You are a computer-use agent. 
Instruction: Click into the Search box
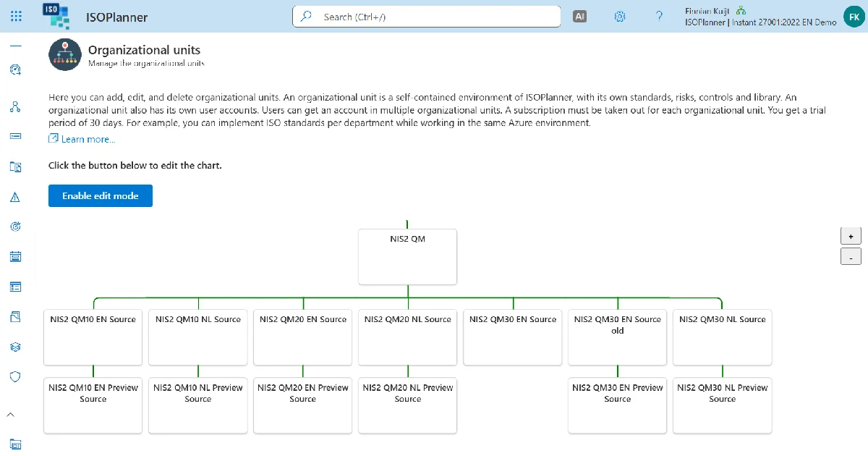pyautogui.click(x=427, y=17)
